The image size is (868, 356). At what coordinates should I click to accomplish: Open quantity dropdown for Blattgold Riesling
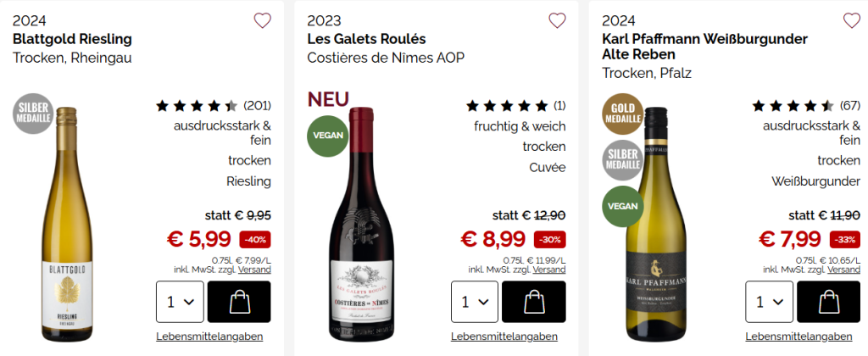click(x=180, y=302)
